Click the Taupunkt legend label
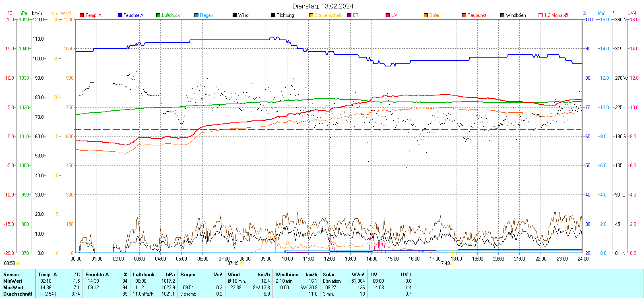This screenshot has width=644, height=298. [477, 15]
